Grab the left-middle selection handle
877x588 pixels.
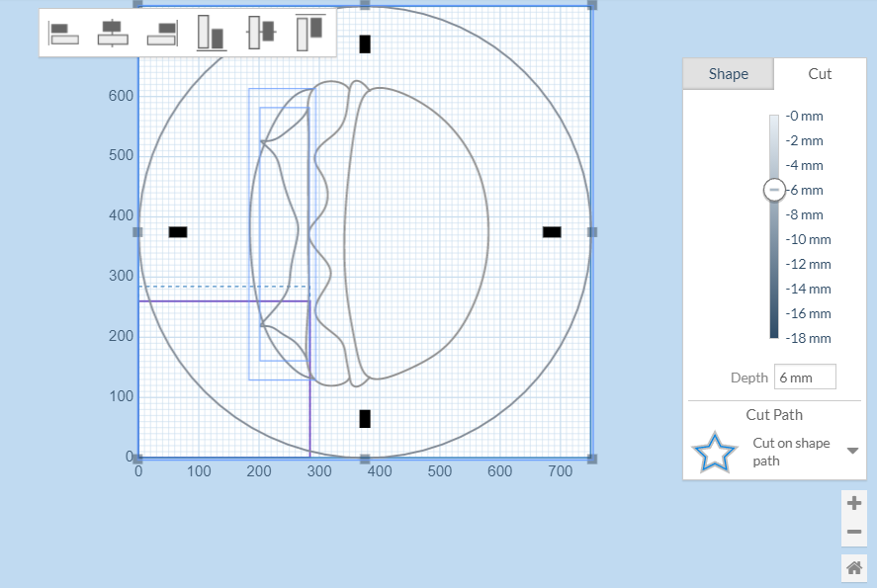coord(137,232)
